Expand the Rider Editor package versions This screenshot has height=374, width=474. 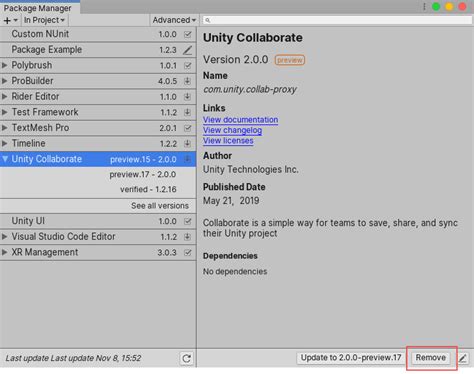click(x=4, y=96)
